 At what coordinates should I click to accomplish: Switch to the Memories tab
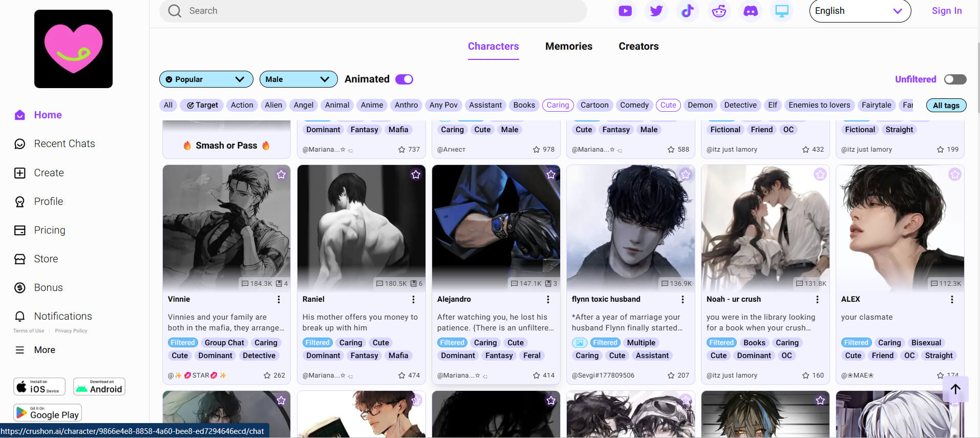tap(568, 46)
